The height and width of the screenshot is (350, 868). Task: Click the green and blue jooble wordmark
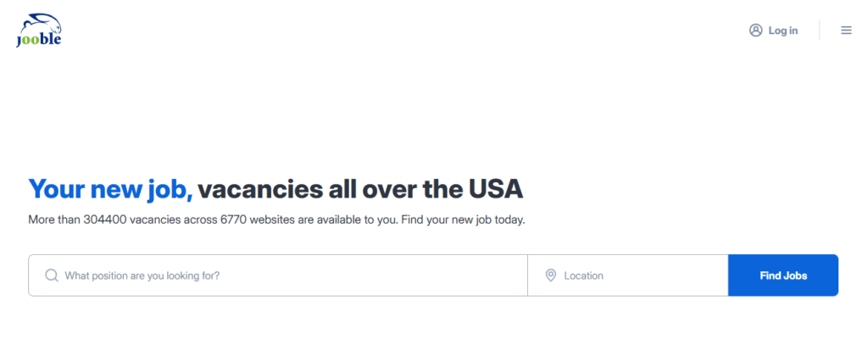(39, 40)
